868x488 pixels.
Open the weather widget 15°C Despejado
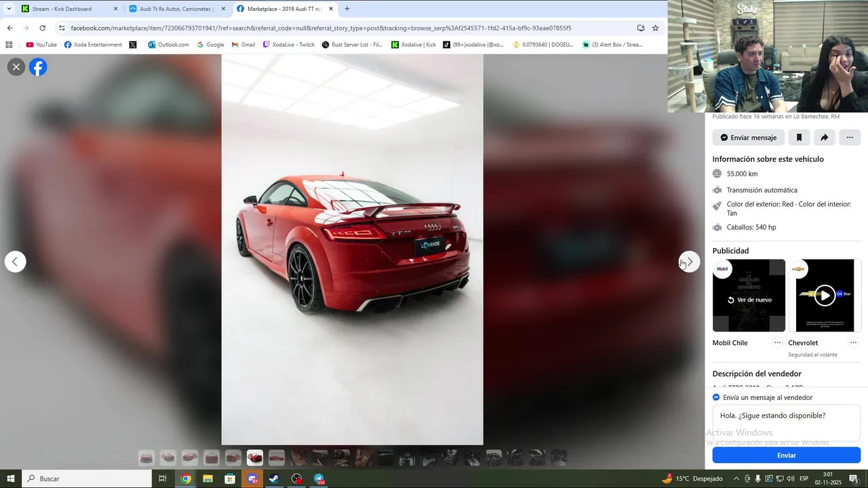click(x=692, y=479)
